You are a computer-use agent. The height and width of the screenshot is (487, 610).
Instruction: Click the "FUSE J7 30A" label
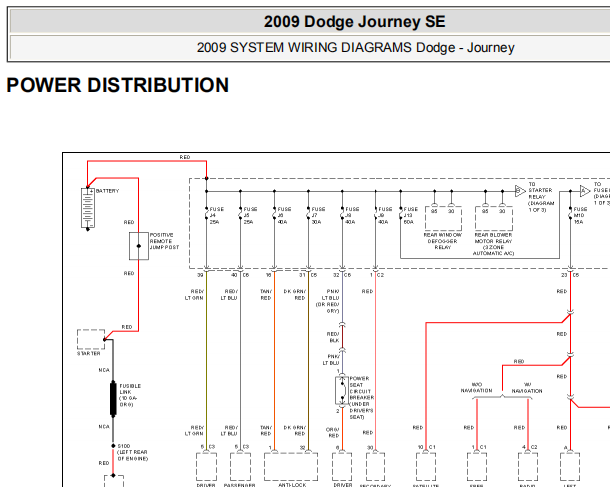click(x=318, y=215)
